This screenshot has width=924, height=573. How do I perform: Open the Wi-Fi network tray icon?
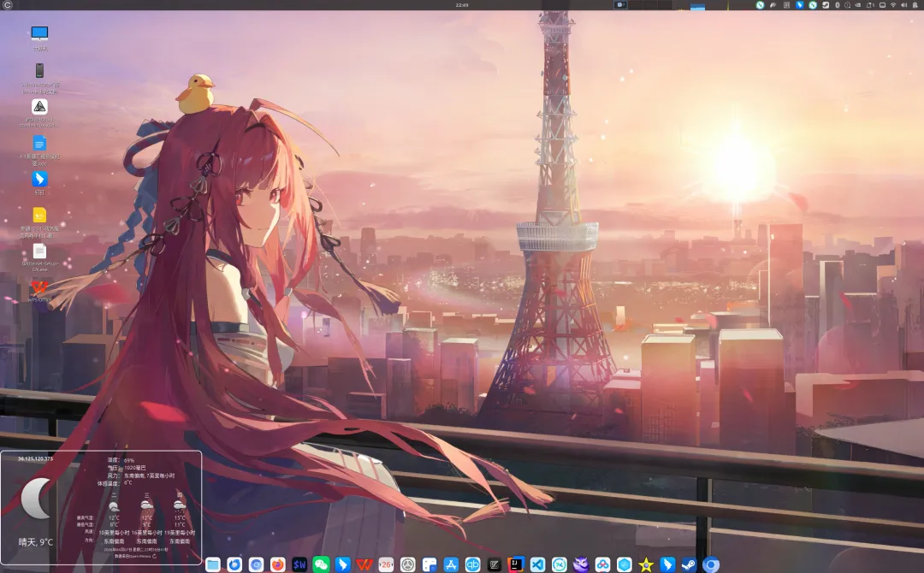click(893, 5)
